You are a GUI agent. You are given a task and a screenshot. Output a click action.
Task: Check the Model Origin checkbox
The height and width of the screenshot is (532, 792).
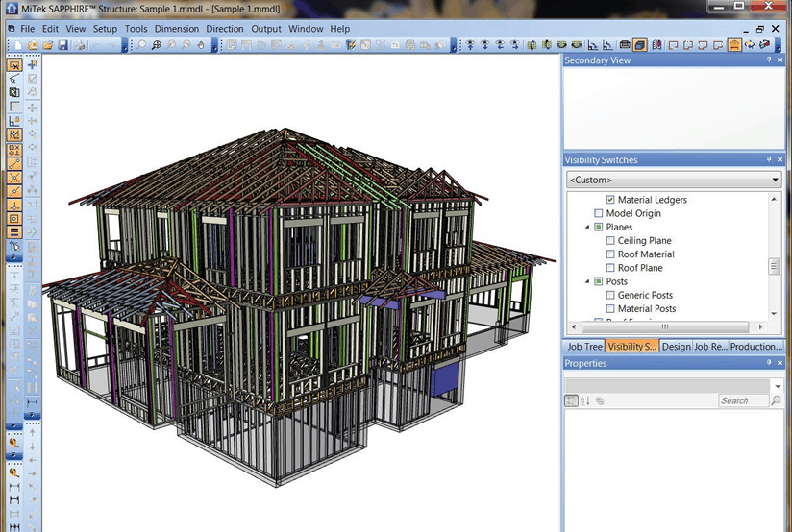click(599, 213)
